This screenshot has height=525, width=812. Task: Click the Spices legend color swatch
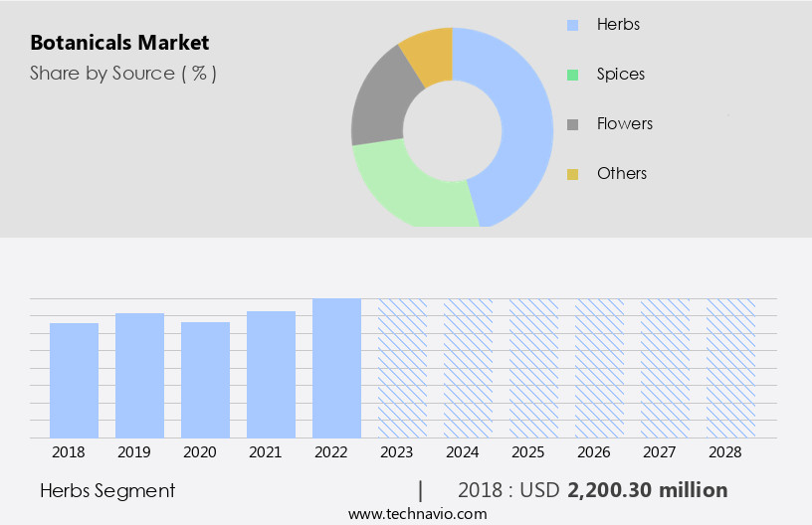click(x=572, y=75)
